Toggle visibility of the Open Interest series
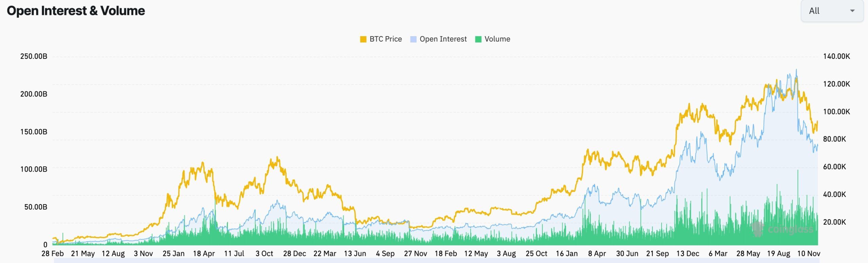868x263 pixels. [439, 39]
